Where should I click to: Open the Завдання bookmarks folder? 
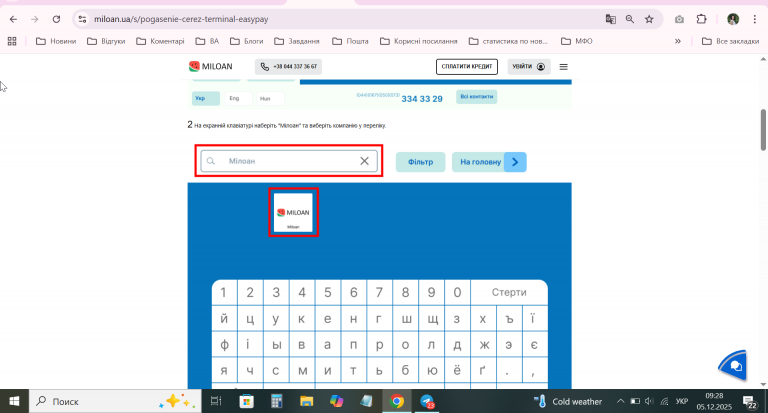297,41
